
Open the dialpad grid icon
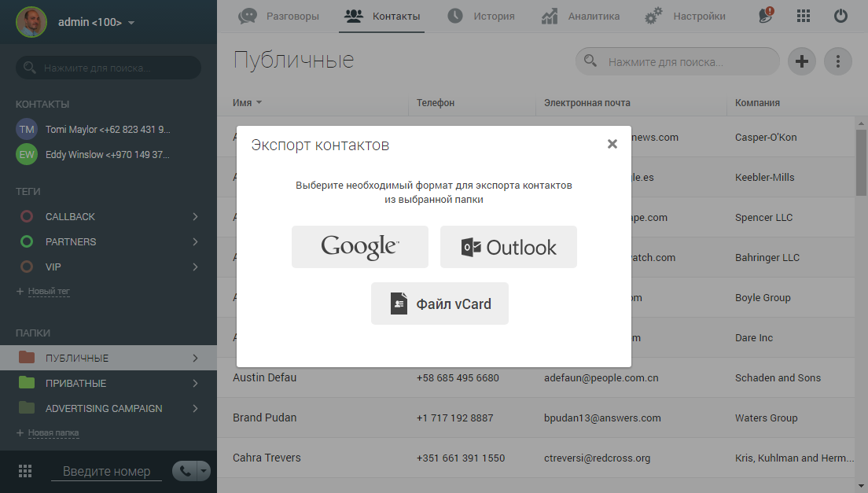tap(25, 471)
